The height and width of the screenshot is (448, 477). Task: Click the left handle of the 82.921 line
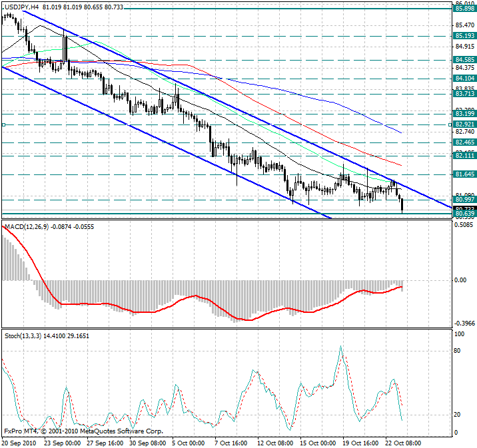click(3, 124)
